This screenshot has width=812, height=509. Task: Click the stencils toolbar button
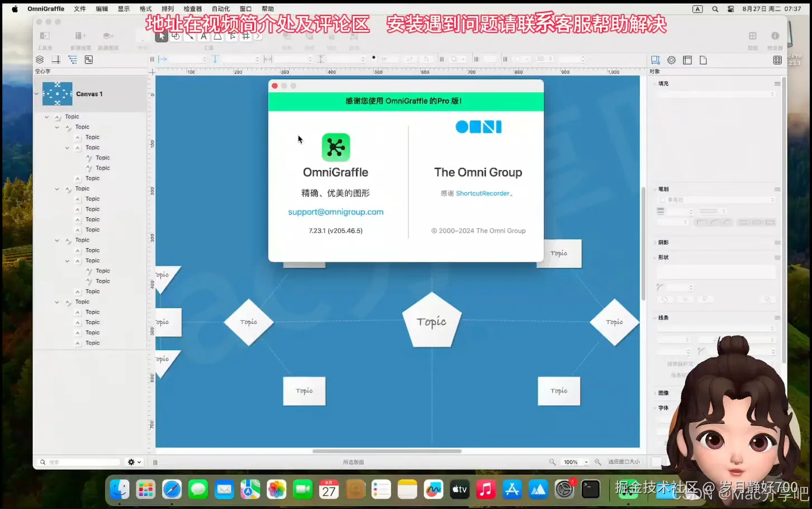click(x=753, y=36)
